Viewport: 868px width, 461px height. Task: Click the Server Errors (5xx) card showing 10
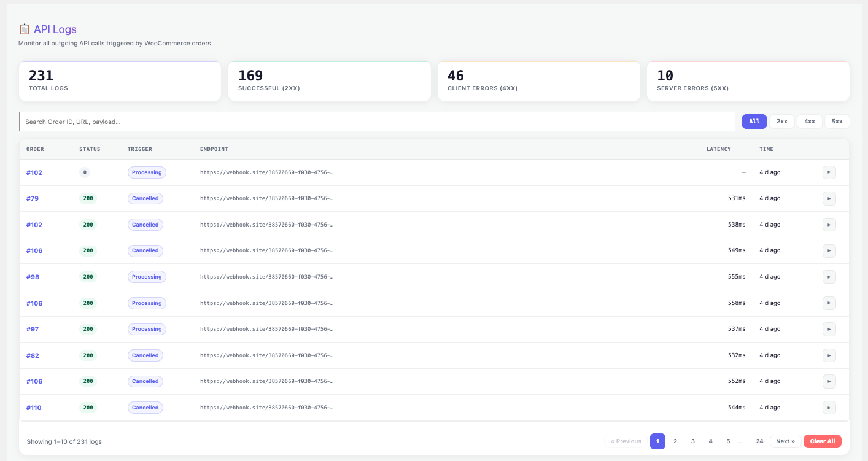[748, 81]
